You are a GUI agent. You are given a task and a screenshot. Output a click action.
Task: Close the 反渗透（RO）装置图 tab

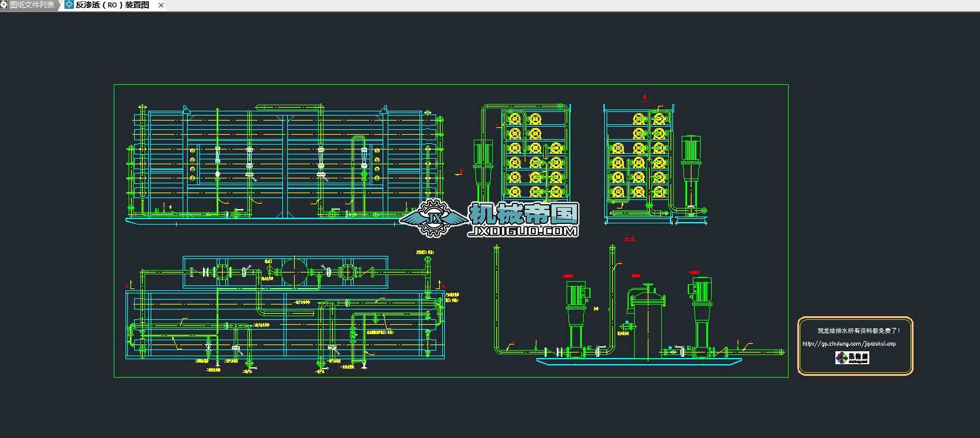coord(161,6)
